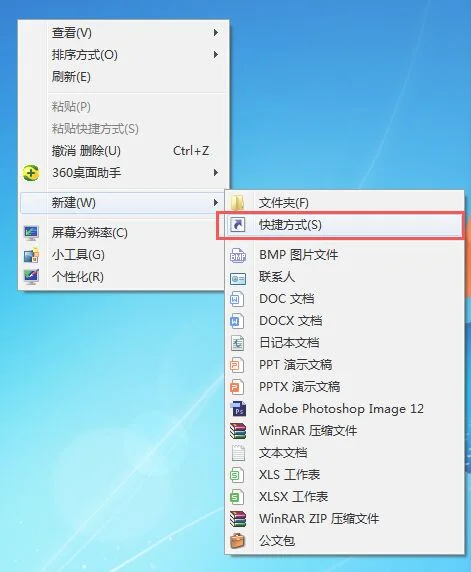471x572 pixels.
Task: Choose PPTX 演示文稿 from the new submenu
Action: (344, 387)
